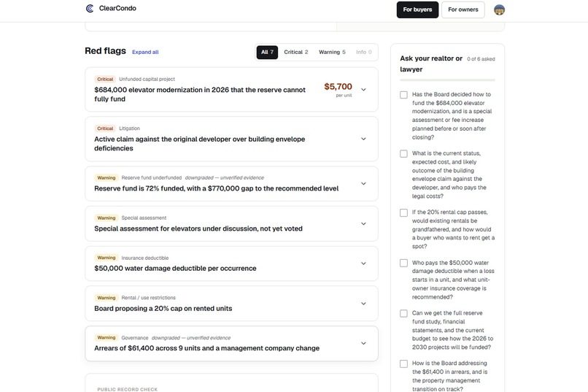This screenshot has width=588, height=392.
Task: Click the Governance downgraded unverified evidence note
Action: [x=191, y=337]
